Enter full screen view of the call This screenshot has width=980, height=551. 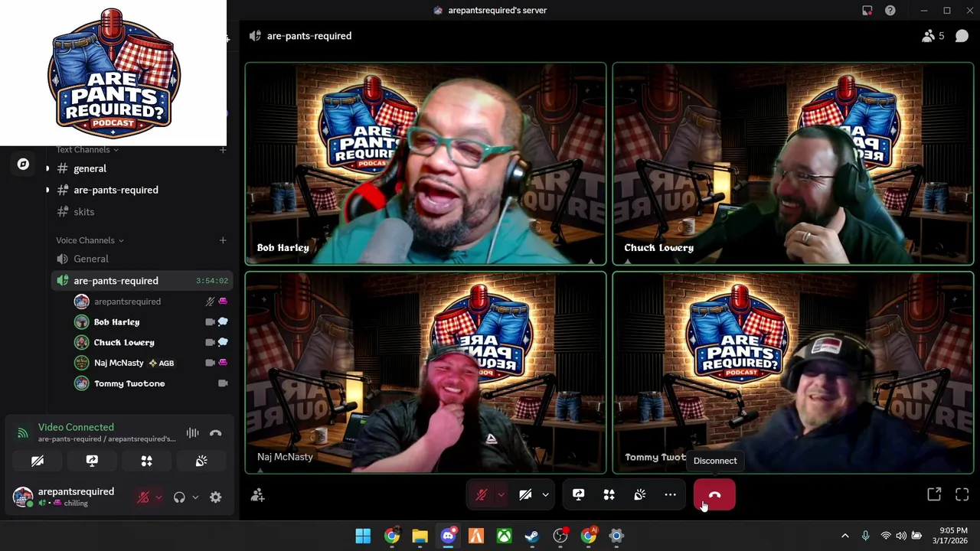pos(962,494)
